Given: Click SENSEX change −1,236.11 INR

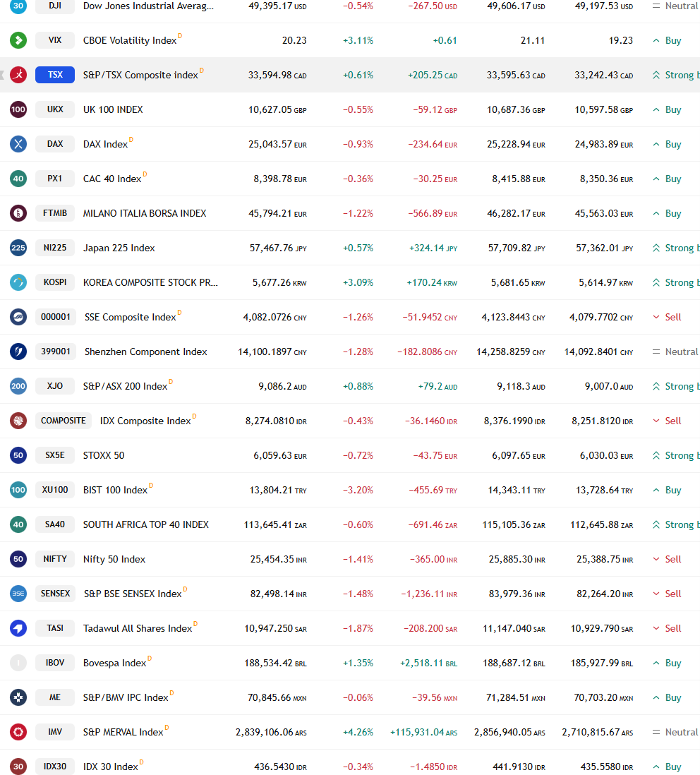Looking at the screenshot, I should click(x=429, y=594).
